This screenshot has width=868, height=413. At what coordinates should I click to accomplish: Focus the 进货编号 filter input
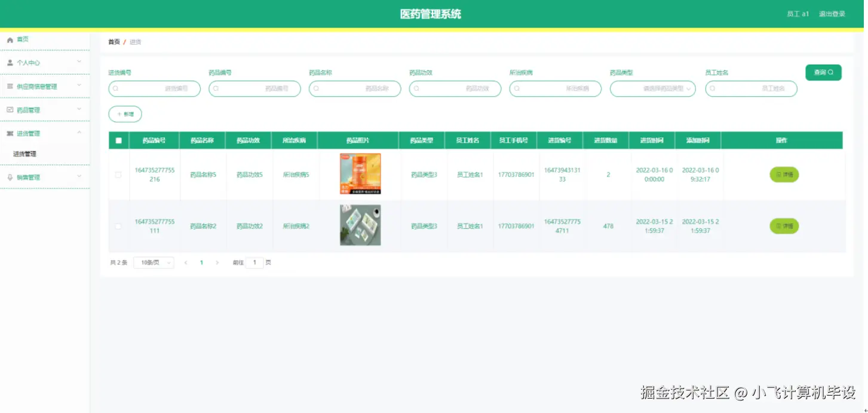click(x=154, y=88)
